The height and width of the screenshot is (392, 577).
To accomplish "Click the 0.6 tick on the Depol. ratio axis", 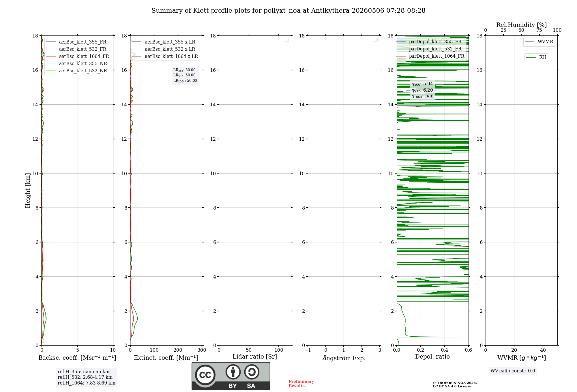I will [468, 350].
